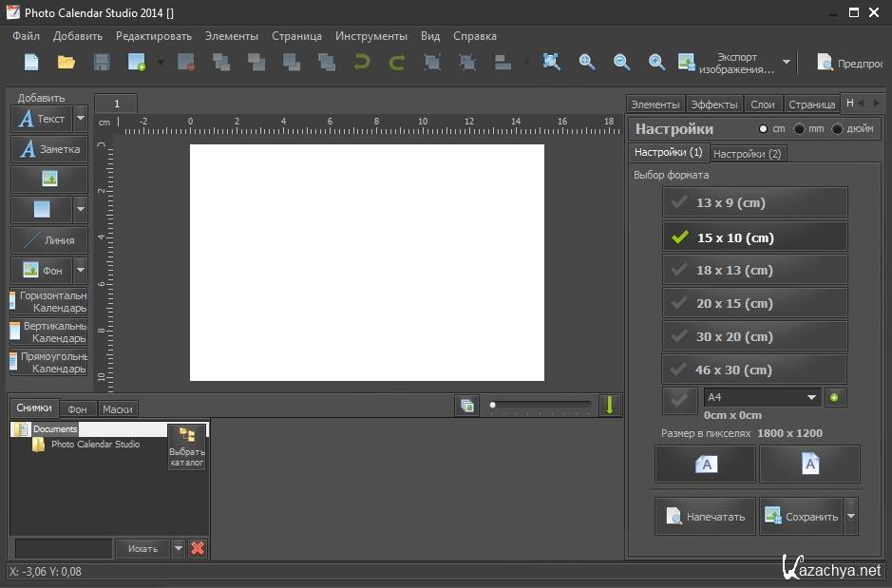Screen dimensions: 892x588
Task: Open the Инструменты menu
Action: click(370, 36)
